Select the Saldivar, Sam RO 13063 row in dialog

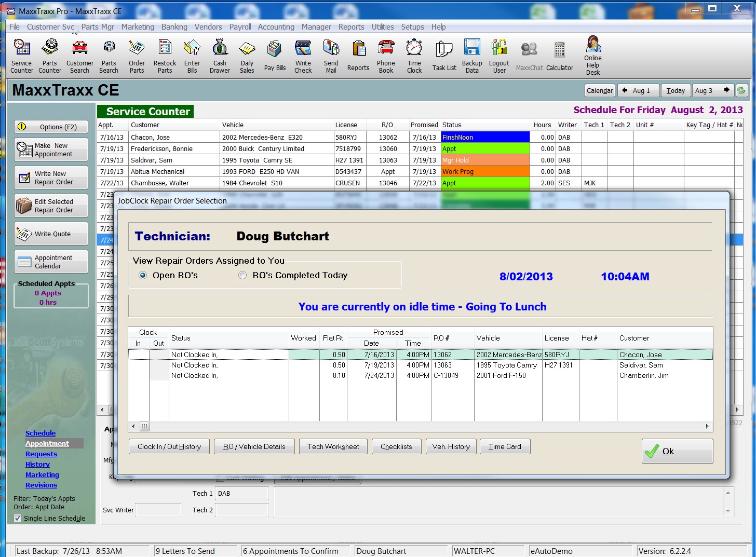(x=421, y=365)
